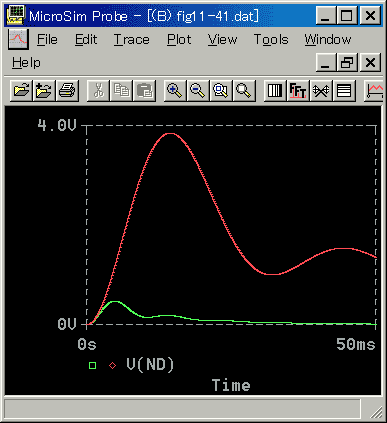Click the V(ND) trace label
The width and height of the screenshot is (387, 423).
coord(150,365)
